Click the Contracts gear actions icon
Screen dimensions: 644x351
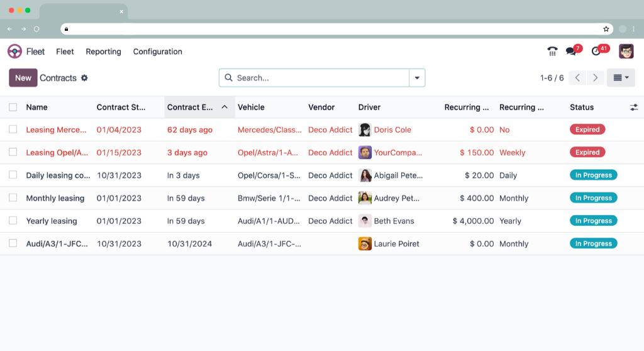click(x=84, y=78)
